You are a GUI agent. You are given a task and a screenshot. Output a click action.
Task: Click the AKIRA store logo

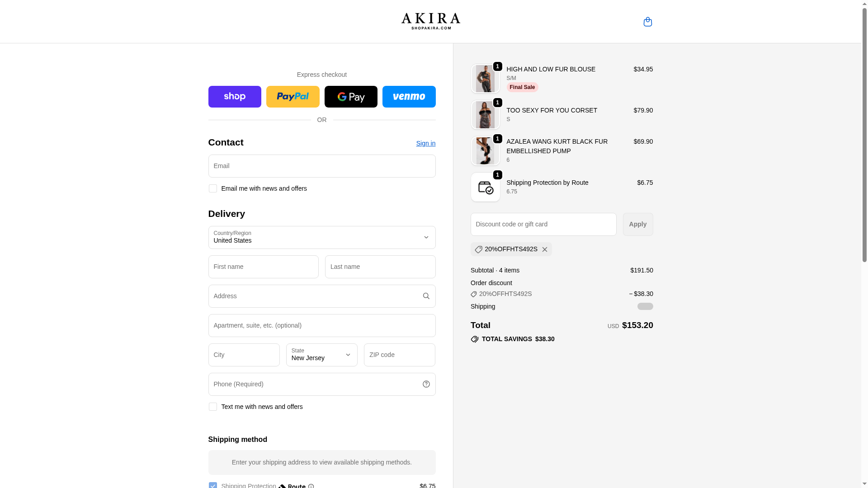pos(430,21)
